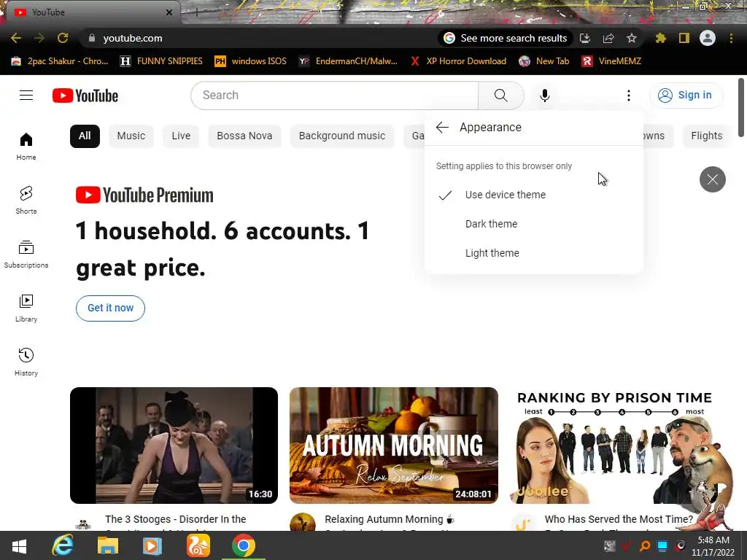Select the All filter chip

click(x=85, y=136)
